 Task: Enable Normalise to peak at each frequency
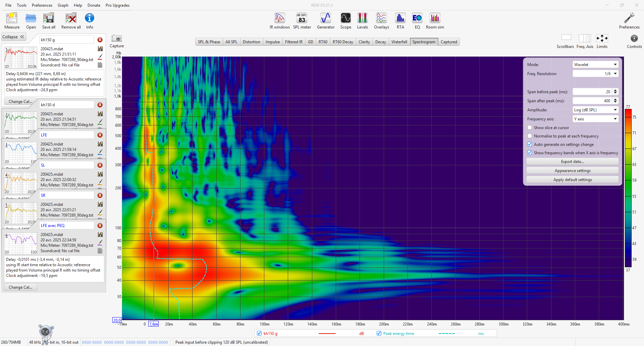530,136
